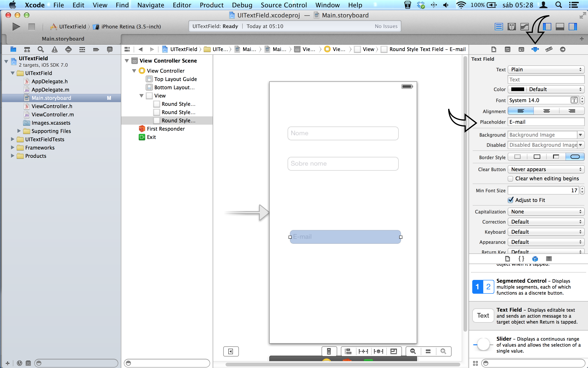This screenshot has width=588, height=368.
Task: Collapse the UITextField project root
Action: (x=6, y=62)
